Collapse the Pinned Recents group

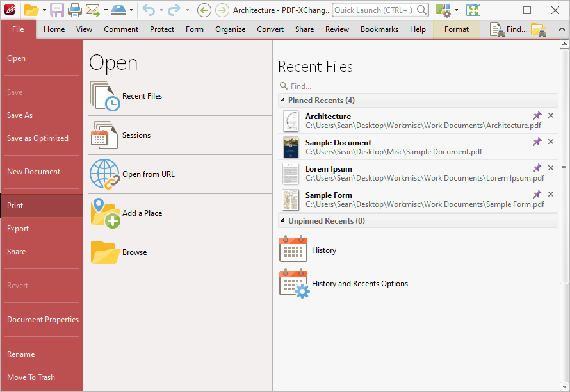(282, 100)
